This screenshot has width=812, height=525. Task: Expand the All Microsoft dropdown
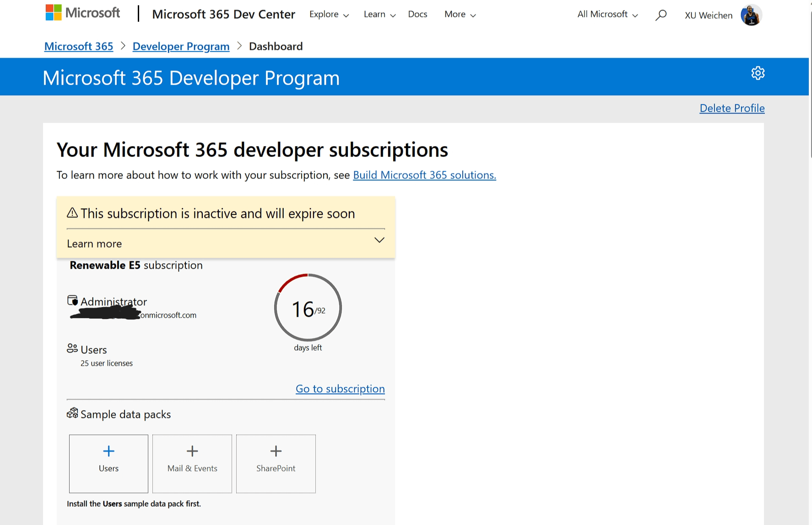coord(607,14)
